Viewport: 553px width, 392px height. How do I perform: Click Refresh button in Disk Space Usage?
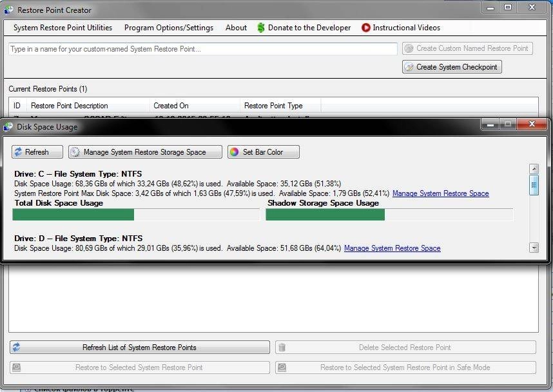click(x=37, y=152)
